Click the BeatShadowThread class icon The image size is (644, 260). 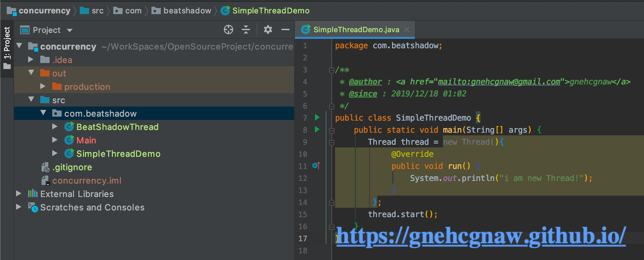(x=69, y=127)
